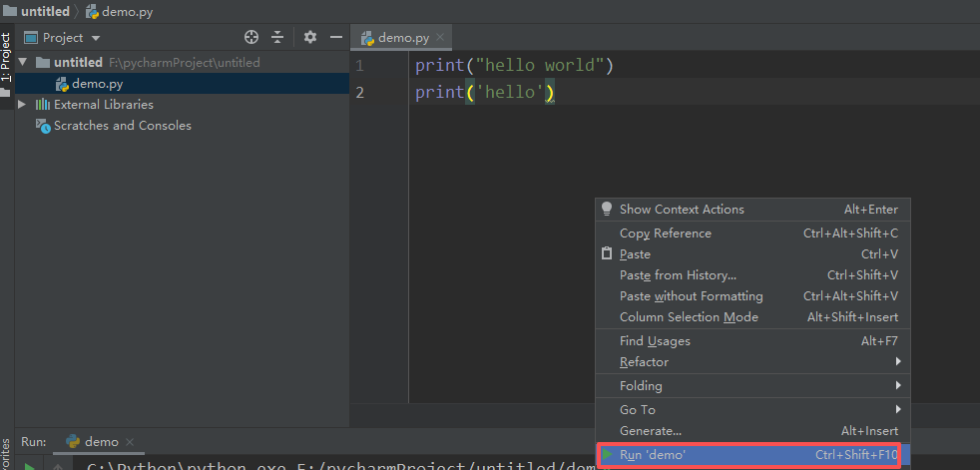This screenshot has height=470, width=980.
Task: Close the demo run tab
Action: click(130, 442)
